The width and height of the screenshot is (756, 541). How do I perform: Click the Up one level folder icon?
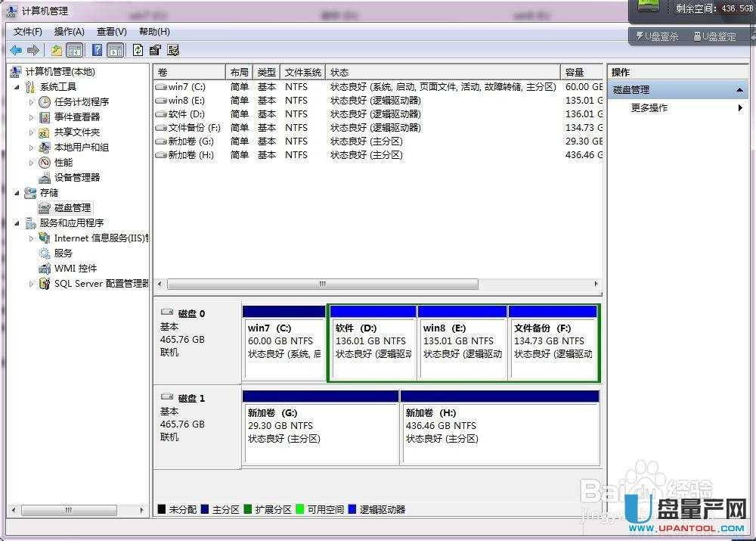pos(57,50)
